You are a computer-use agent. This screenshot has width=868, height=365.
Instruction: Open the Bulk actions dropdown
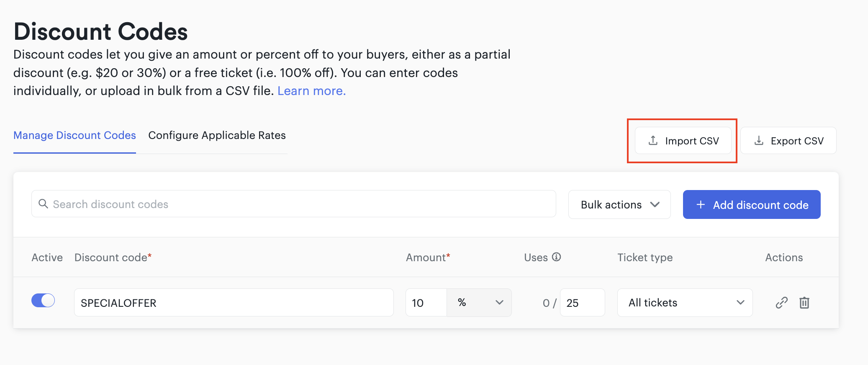pyautogui.click(x=619, y=205)
